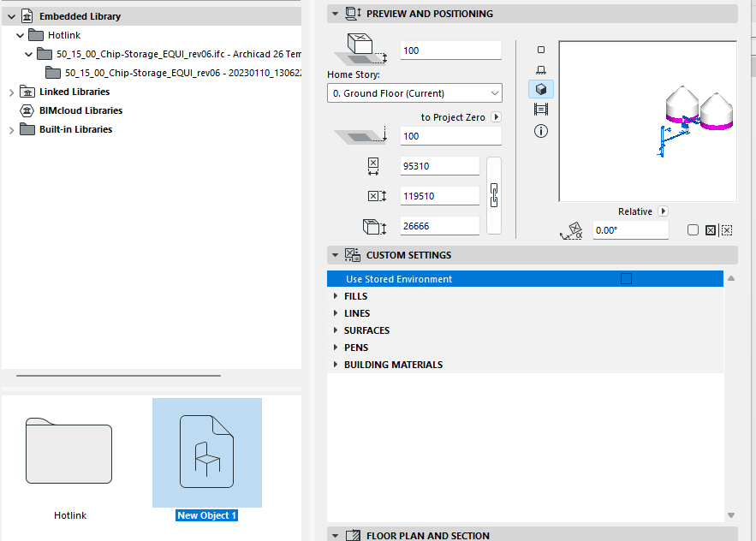Click the Built-in Libraries folder icon
This screenshot has width=756, height=541.
[x=27, y=129]
